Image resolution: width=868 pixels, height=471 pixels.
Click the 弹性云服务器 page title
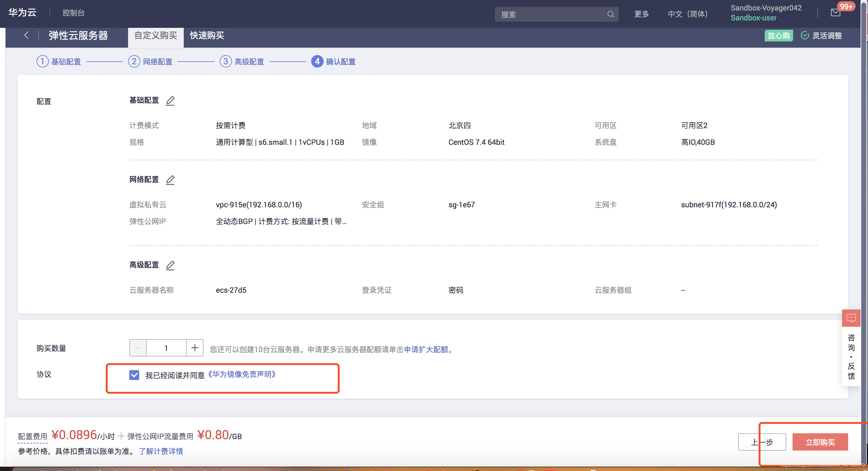[x=78, y=35]
